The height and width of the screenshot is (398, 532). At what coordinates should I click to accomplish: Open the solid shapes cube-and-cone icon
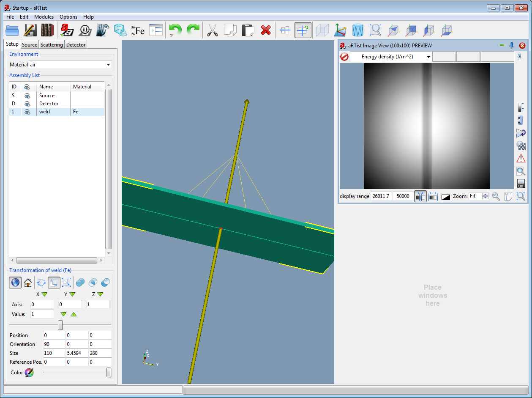[120, 30]
